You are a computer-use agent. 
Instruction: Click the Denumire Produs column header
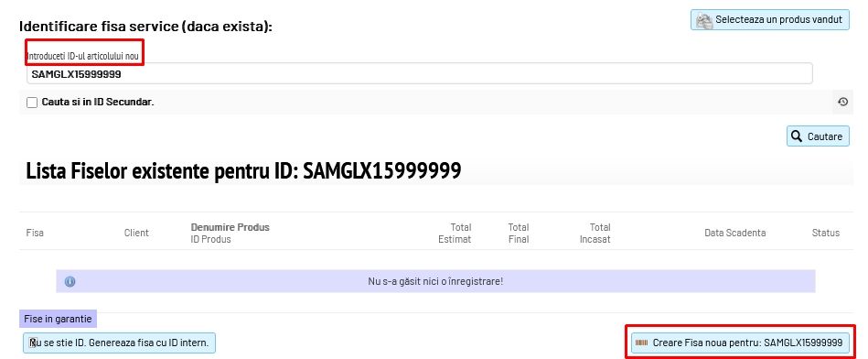(230, 227)
